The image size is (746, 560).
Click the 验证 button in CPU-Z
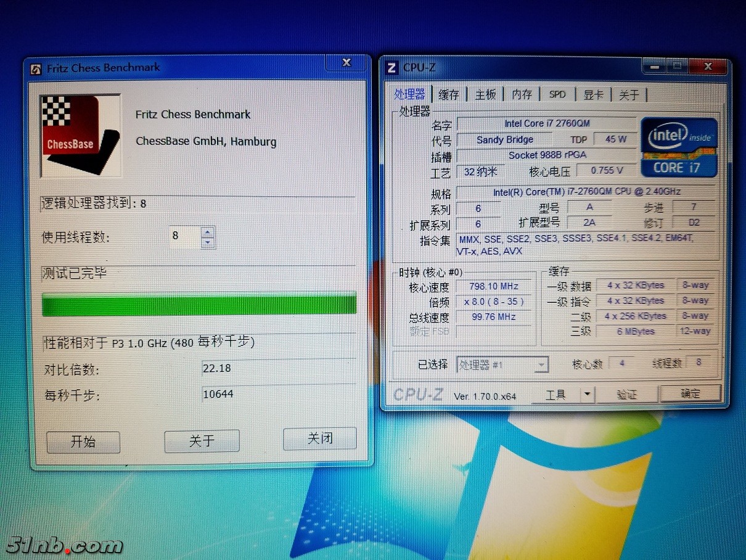point(626,394)
